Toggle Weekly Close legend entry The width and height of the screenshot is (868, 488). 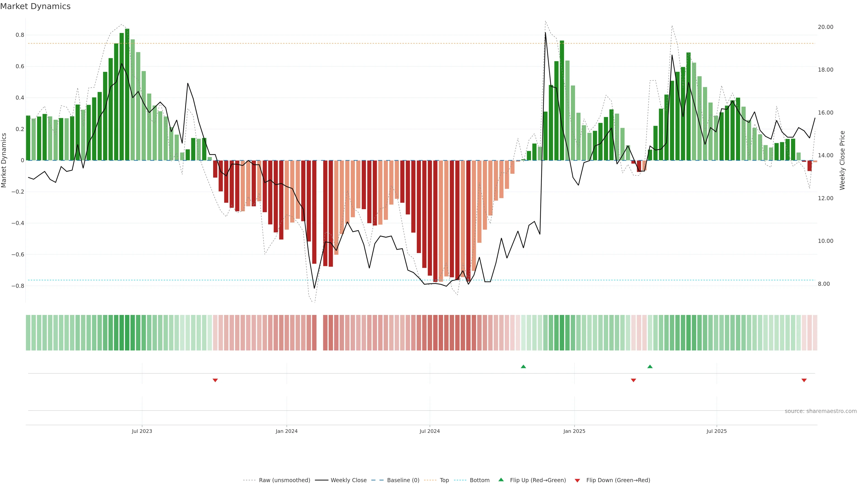348,480
